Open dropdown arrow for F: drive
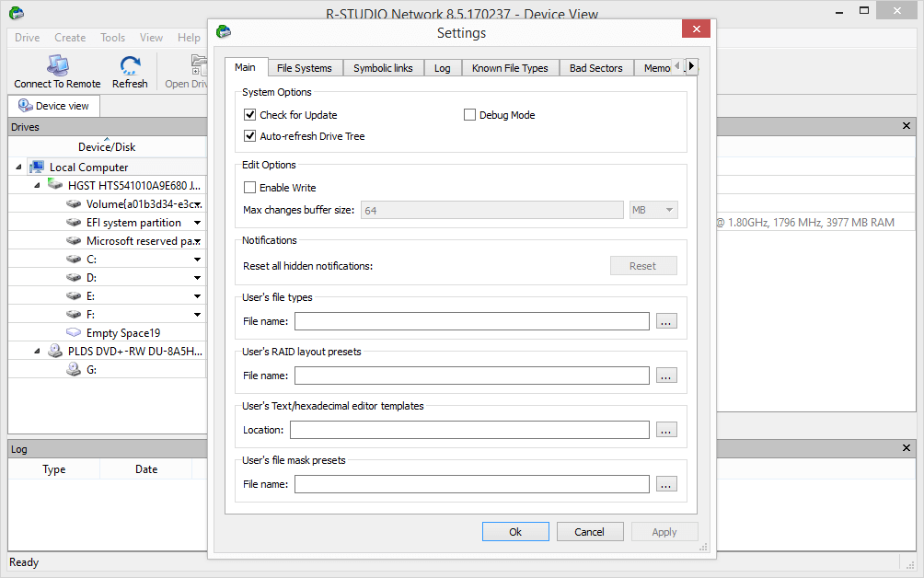The image size is (924, 578). point(198,315)
